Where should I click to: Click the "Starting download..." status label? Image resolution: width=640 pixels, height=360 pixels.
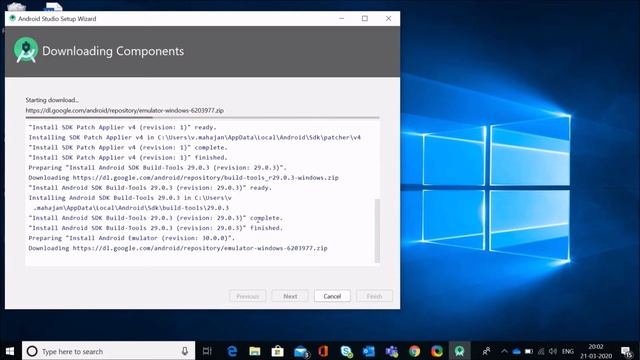[52, 100]
